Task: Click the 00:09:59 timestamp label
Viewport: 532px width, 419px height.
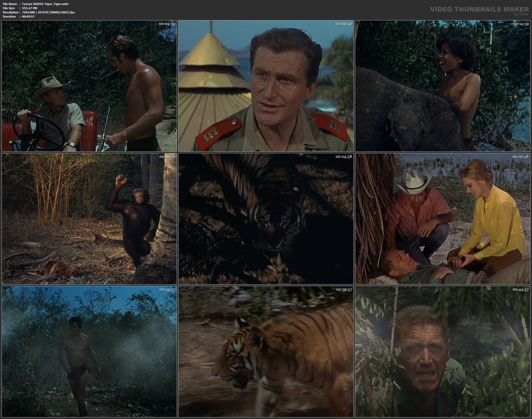Action: 344,24
